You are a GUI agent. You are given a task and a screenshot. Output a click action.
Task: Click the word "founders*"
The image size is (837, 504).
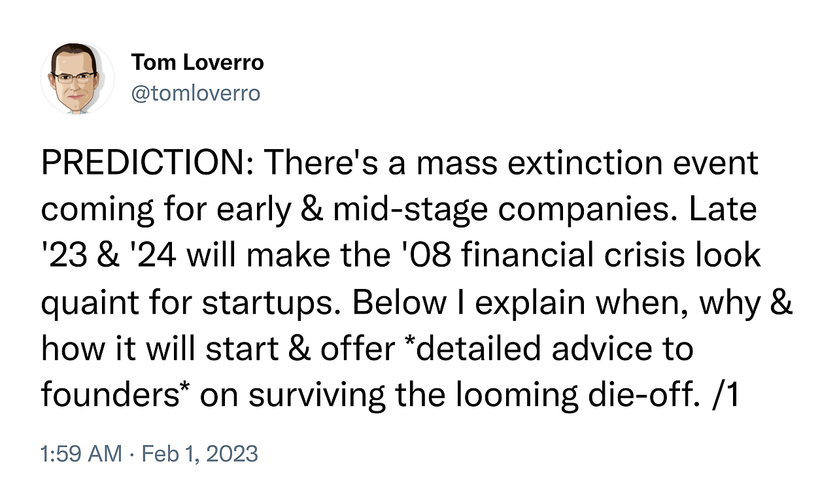(115, 395)
